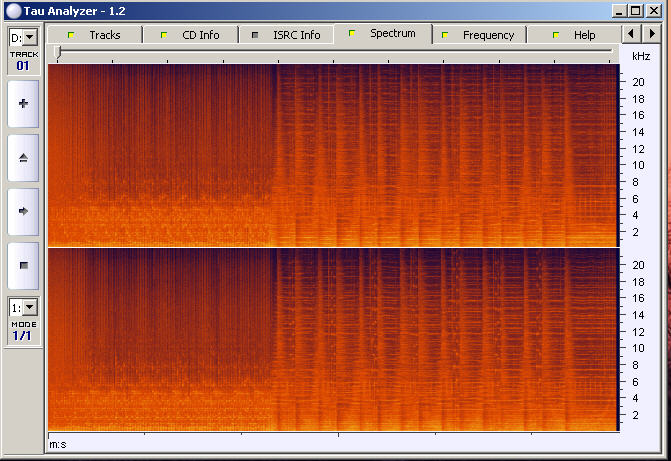This screenshot has height=461, width=671.
Task: Open the CD Info tab
Action: 191,35
